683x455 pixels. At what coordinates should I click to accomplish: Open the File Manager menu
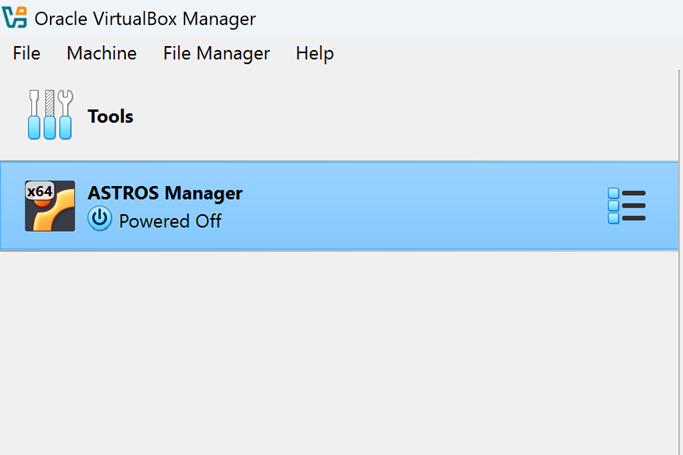point(216,54)
